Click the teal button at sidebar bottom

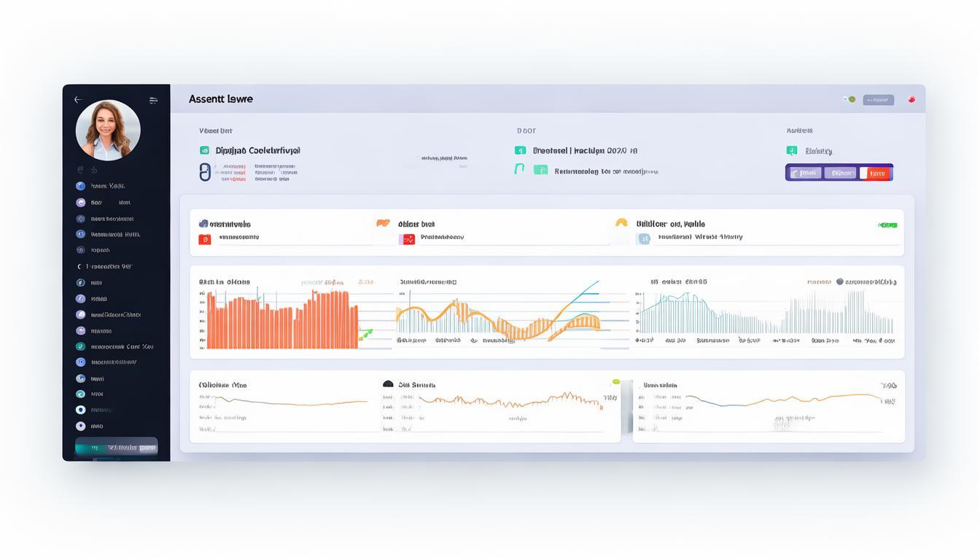coord(116,447)
